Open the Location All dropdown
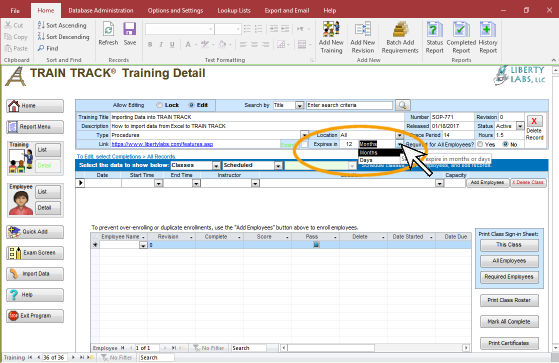Screen dimensions: 559x363 400,135
